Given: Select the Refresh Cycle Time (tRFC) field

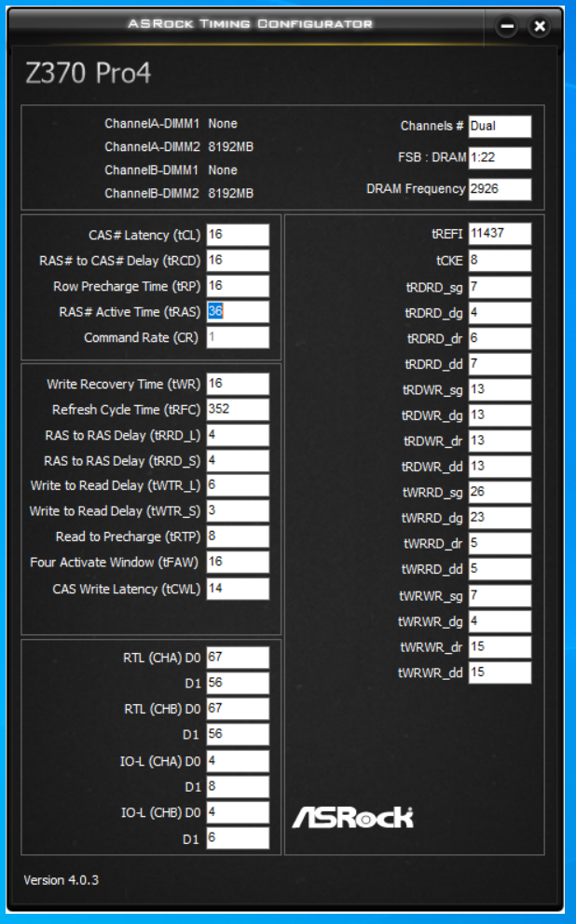Looking at the screenshot, I should [238, 410].
